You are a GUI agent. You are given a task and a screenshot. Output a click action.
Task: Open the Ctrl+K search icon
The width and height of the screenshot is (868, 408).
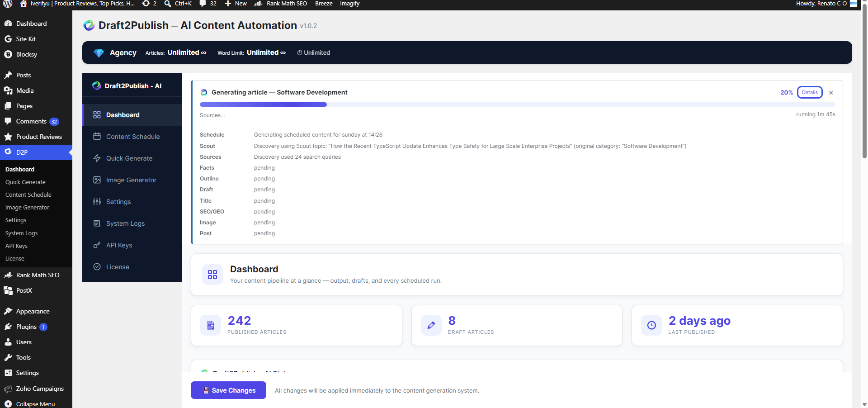(x=168, y=4)
